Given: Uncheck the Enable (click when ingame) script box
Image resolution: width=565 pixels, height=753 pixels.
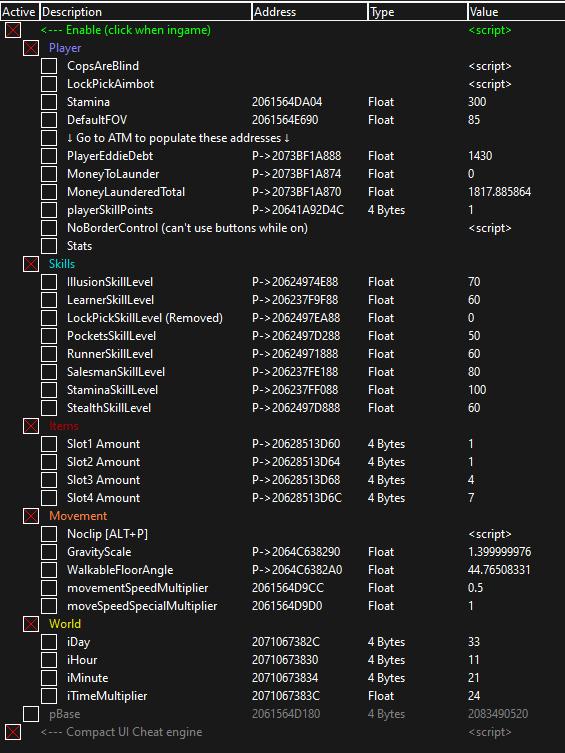Looking at the screenshot, I should pyautogui.click(x=13, y=30).
